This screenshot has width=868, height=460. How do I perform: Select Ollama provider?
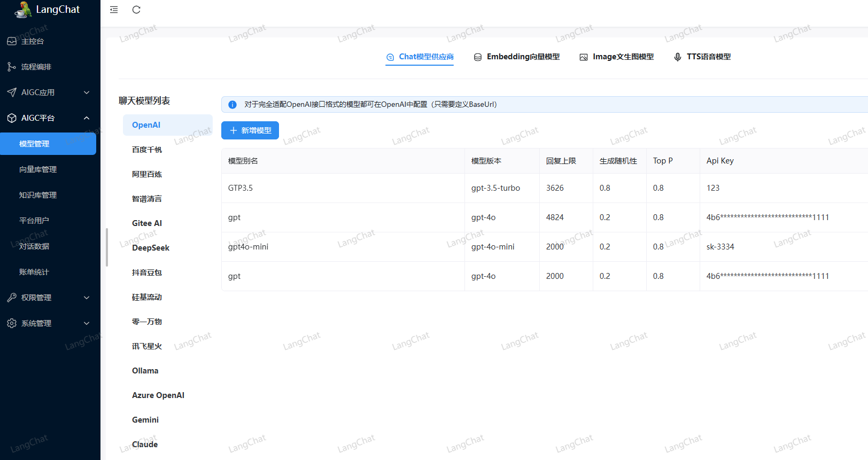pyautogui.click(x=168, y=371)
